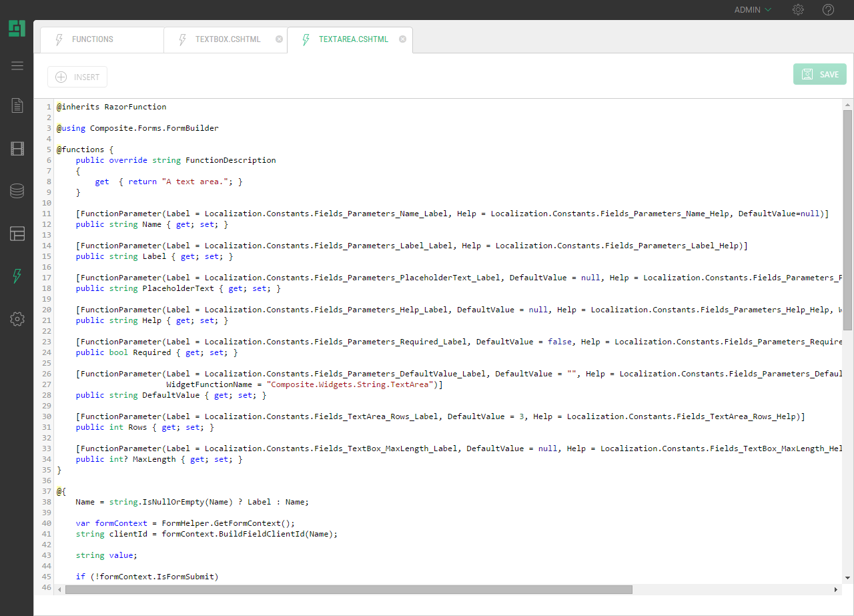Image resolution: width=854 pixels, height=616 pixels.
Task: Click the vertical scrollbar down arrow
Action: [x=847, y=577]
